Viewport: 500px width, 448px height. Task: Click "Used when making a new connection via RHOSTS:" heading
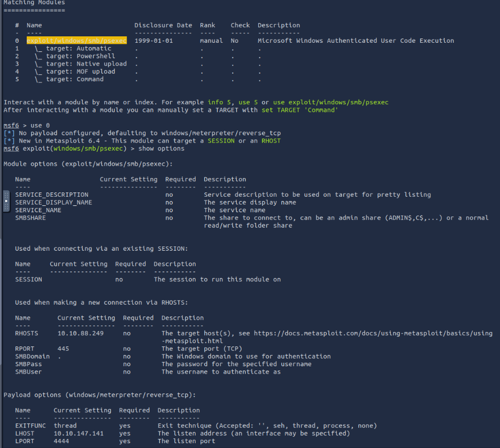(x=102, y=303)
